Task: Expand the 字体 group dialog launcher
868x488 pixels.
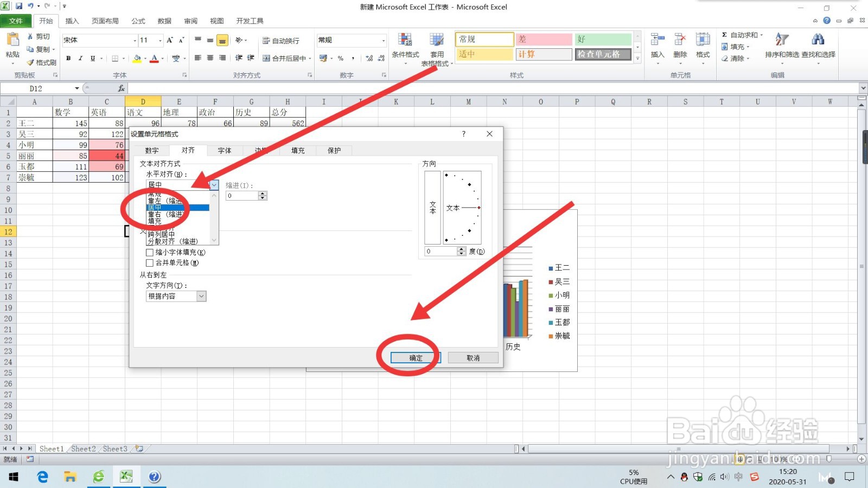Action: (184, 75)
